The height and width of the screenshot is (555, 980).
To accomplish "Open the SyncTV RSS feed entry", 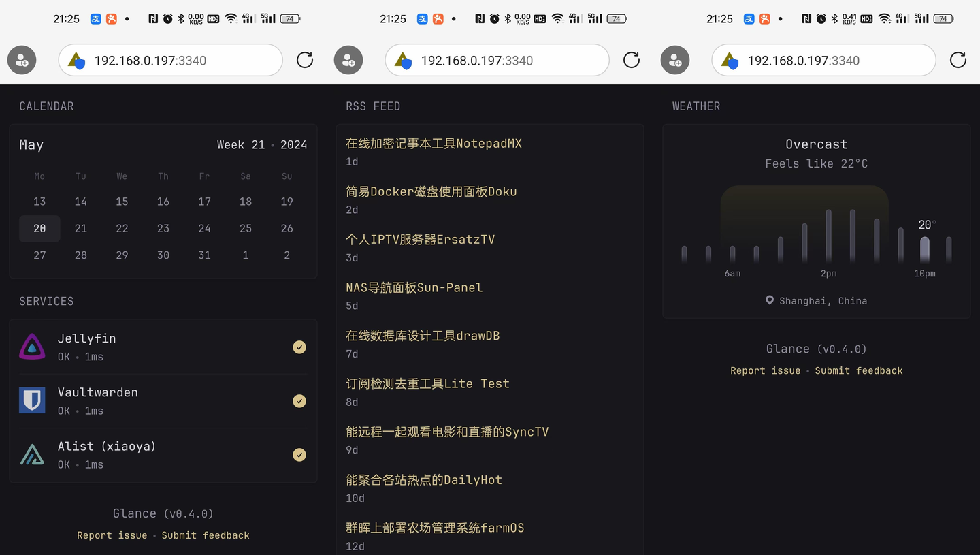I will tap(448, 431).
